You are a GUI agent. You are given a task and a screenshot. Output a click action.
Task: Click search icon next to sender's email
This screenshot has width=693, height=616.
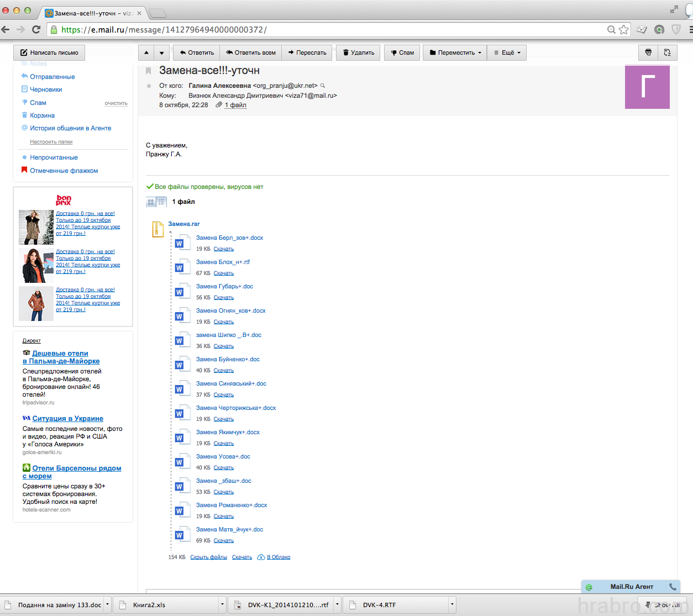coord(323,86)
